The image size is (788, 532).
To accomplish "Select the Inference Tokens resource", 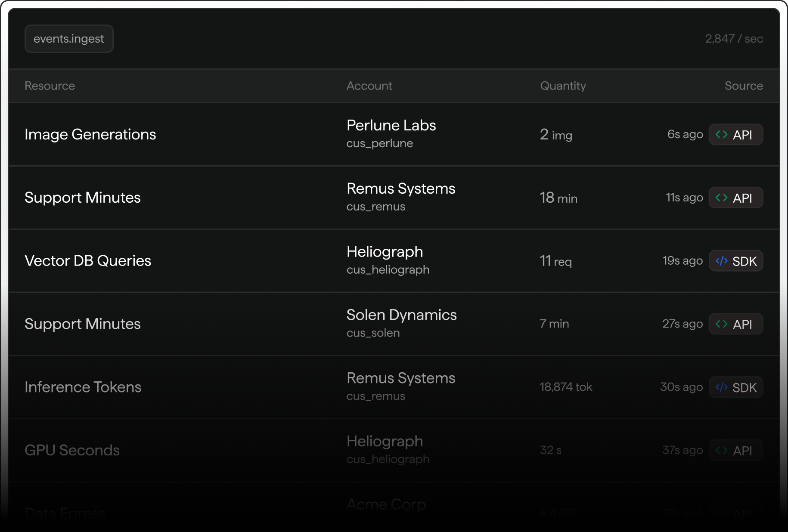I will click(x=83, y=387).
